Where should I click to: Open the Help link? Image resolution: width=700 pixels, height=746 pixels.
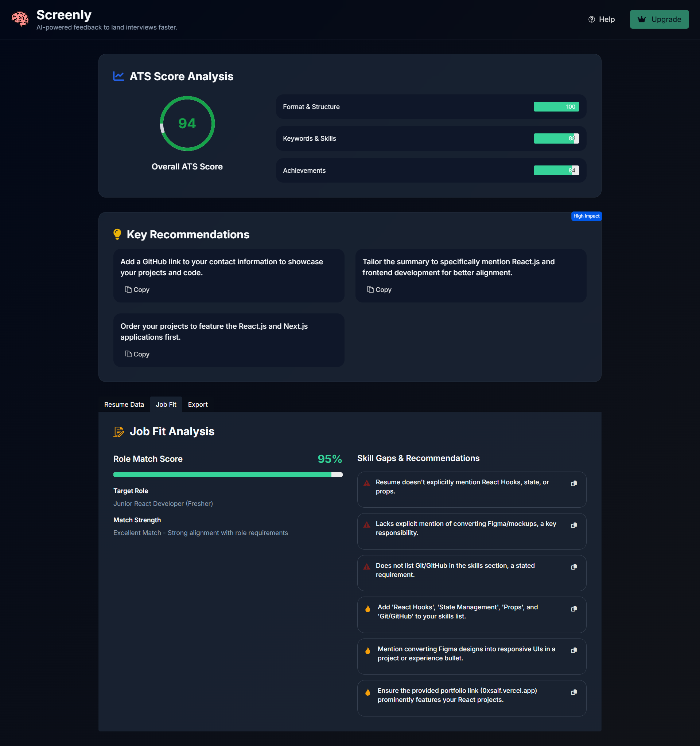point(601,20)
